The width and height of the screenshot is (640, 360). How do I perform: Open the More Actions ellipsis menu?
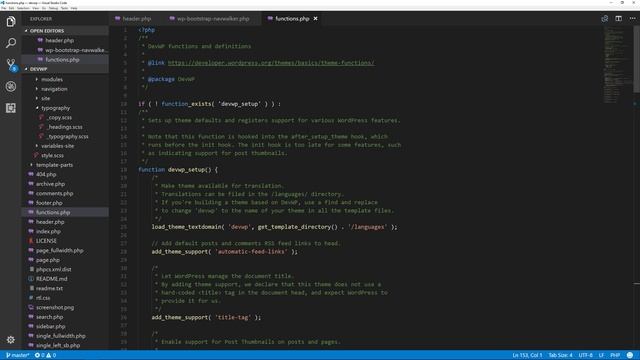tap(632, 19)
